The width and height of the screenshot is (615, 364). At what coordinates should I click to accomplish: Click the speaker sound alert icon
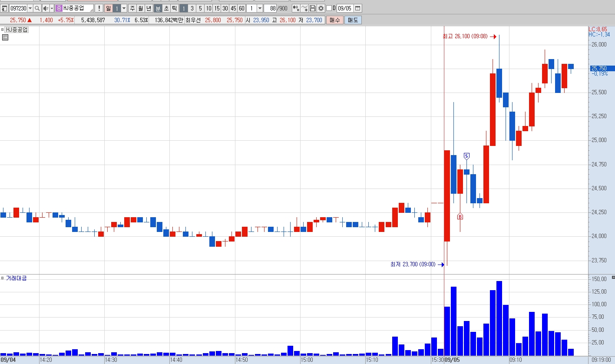click(46, 8)
